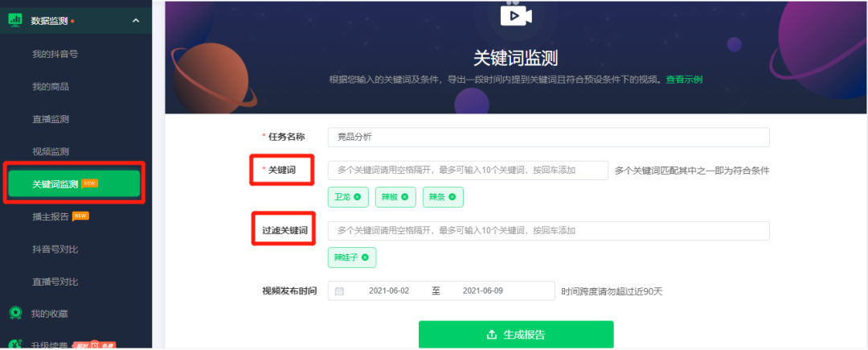Click the 数据监测 chart icon
Image resolution: width=868 pixels, height=350 pixels.
coord(15,20)
